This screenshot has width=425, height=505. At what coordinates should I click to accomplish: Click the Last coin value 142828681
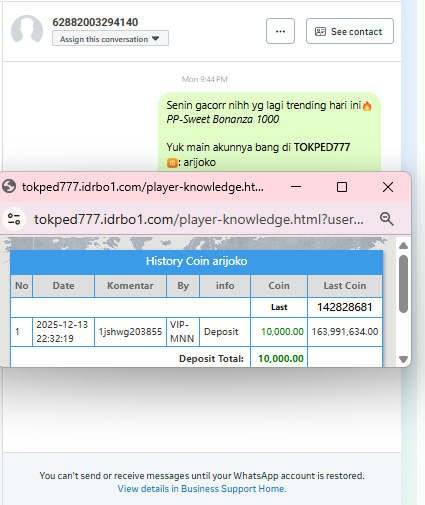(x=345, y=307)
